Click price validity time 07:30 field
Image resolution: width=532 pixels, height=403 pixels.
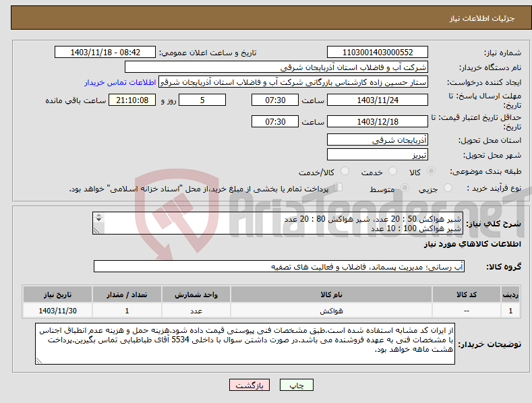point(275,121)
